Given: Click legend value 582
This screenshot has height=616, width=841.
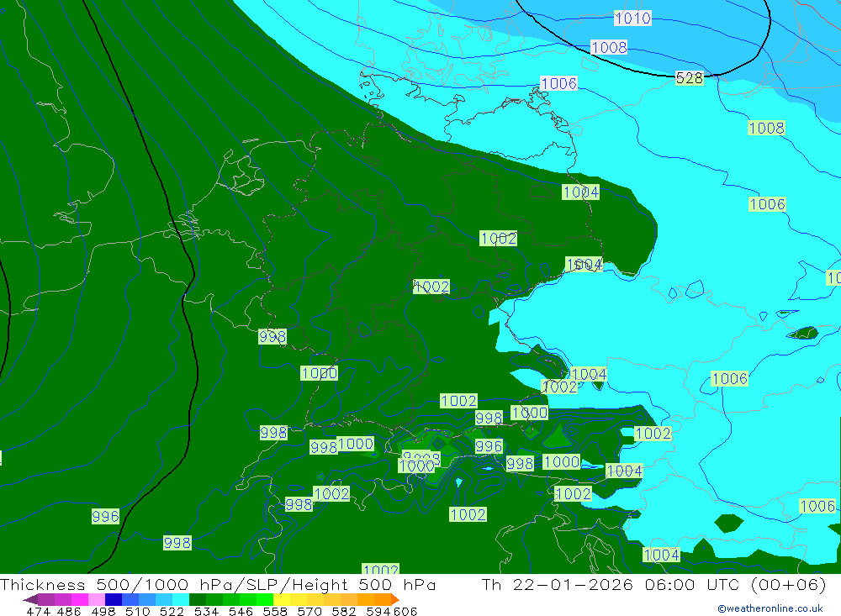Looking at the screenshot, I should pyautogui.click(x=344, y=611).
